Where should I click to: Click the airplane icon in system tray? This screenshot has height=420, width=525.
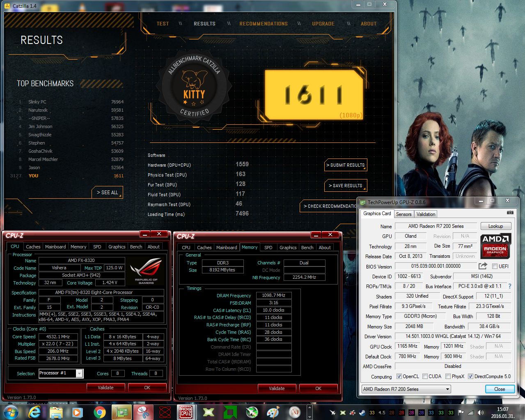click(x=332, y=413)
